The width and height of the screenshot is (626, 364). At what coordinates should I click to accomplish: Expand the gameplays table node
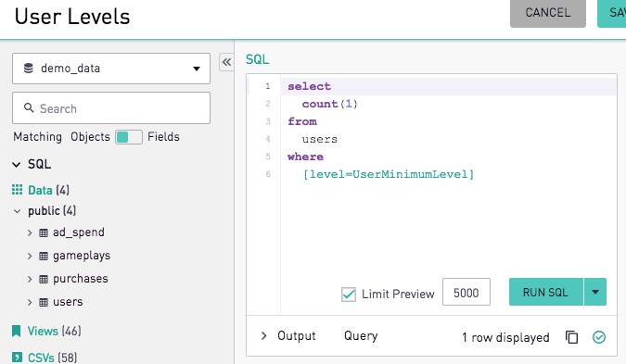pos(30,256)
